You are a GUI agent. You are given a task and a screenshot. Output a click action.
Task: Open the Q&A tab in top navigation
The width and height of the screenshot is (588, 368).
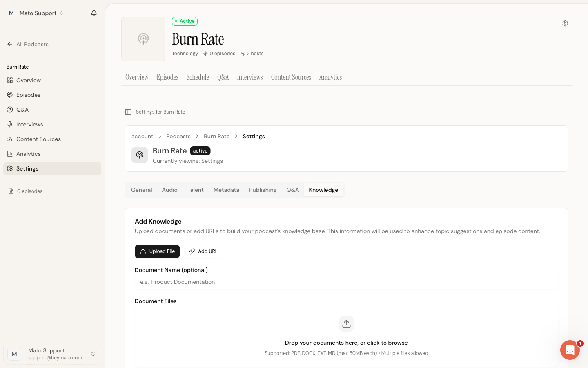pos(223,77)
